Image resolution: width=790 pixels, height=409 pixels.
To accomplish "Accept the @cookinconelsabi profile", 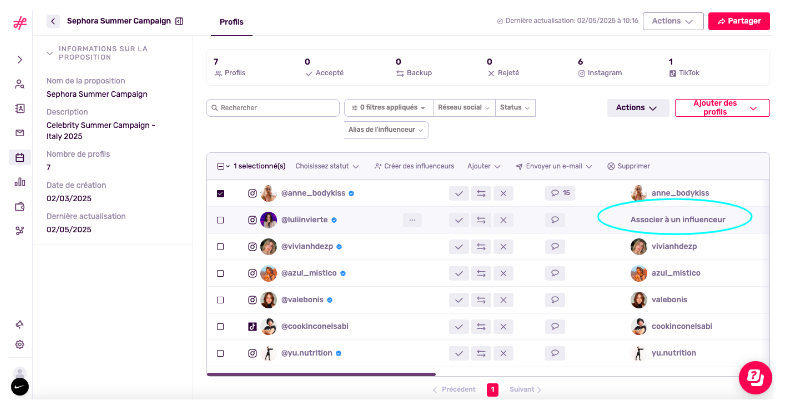I will (458, 326).
